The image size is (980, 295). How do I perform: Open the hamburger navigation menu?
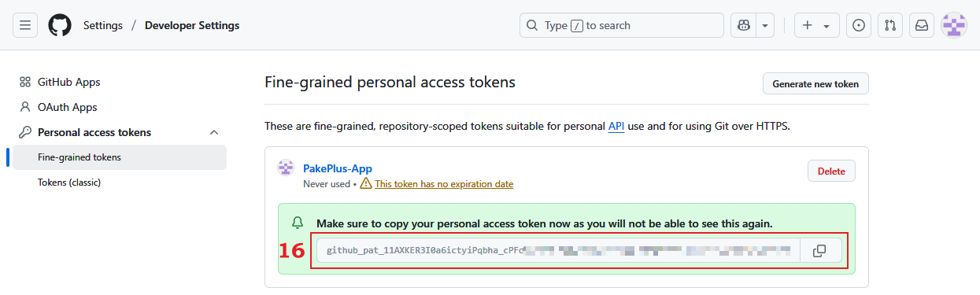(25, 25)
